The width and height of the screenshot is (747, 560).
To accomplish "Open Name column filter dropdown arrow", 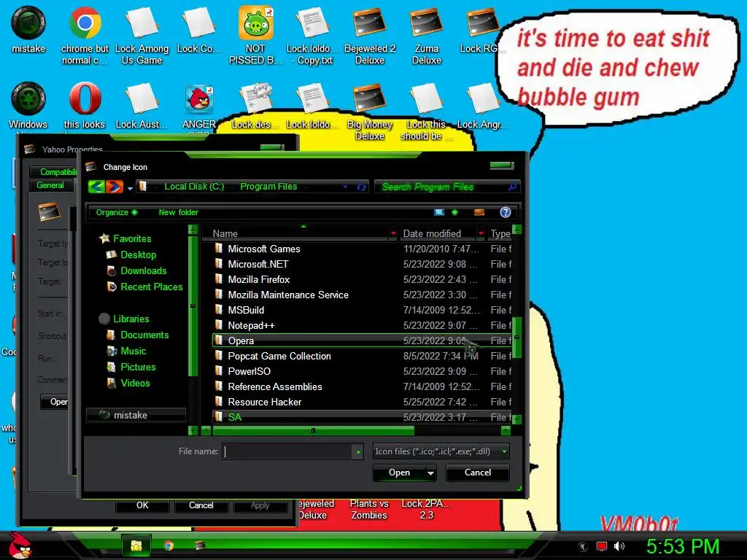I will tap(393, 233).
